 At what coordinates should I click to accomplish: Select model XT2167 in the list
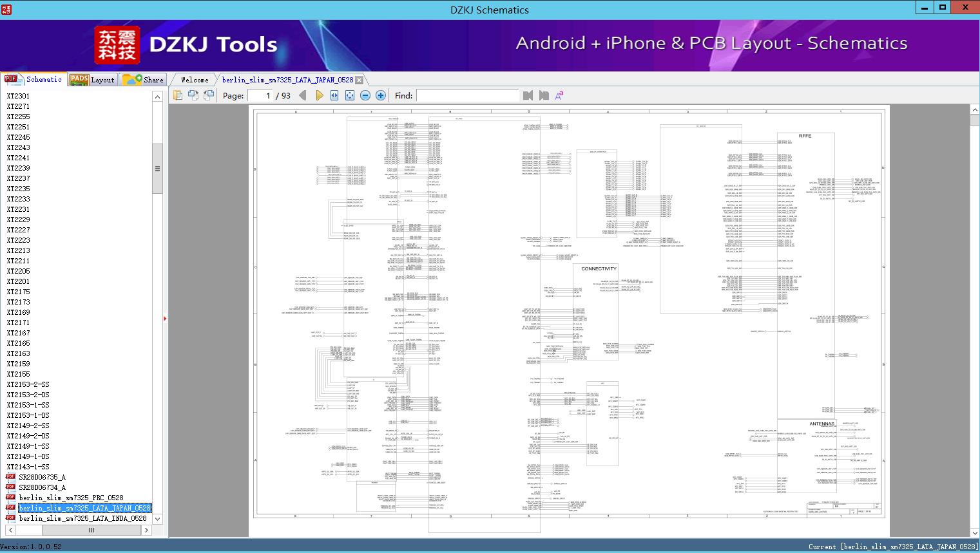point(18,333)
